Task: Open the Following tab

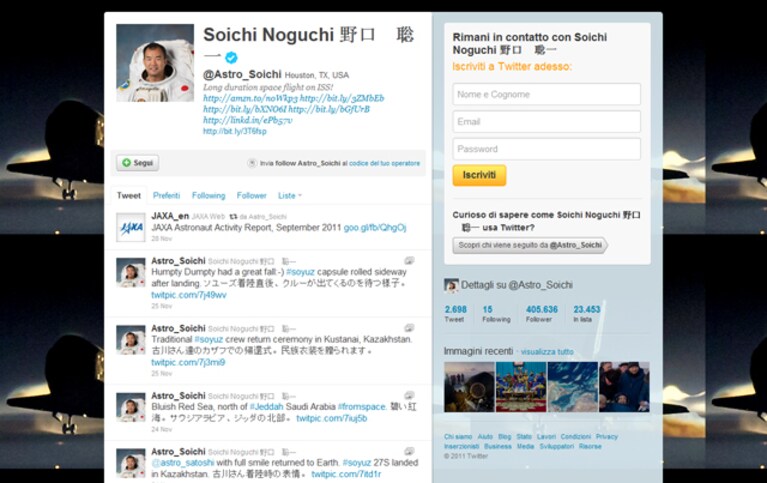Action: pyautogui.click(x=208, y=195)
